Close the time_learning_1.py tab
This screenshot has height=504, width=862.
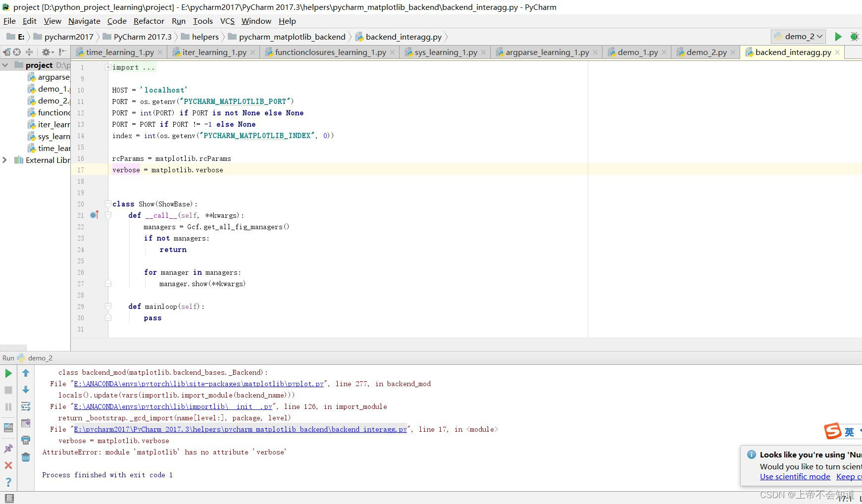160,52
